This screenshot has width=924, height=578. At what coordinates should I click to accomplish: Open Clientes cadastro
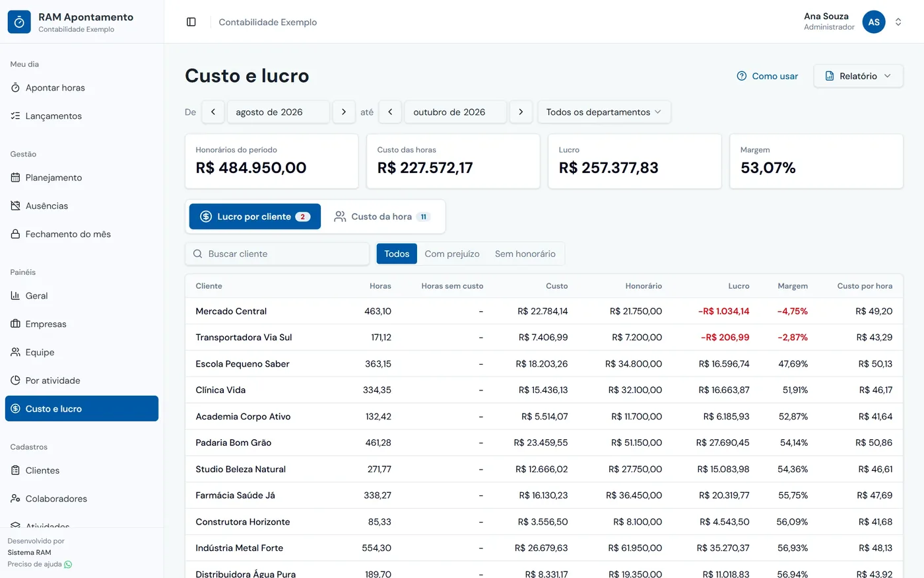pos(82,470)
